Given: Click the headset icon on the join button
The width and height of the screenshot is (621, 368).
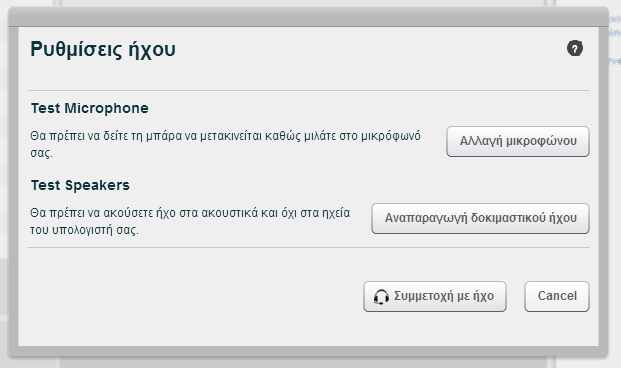Looking at the screenshot, I should [x=381, y=297].
